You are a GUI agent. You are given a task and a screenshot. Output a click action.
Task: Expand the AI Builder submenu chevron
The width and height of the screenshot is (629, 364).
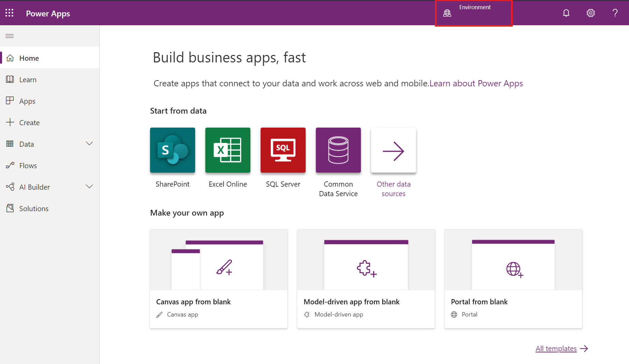pos(89,187)
